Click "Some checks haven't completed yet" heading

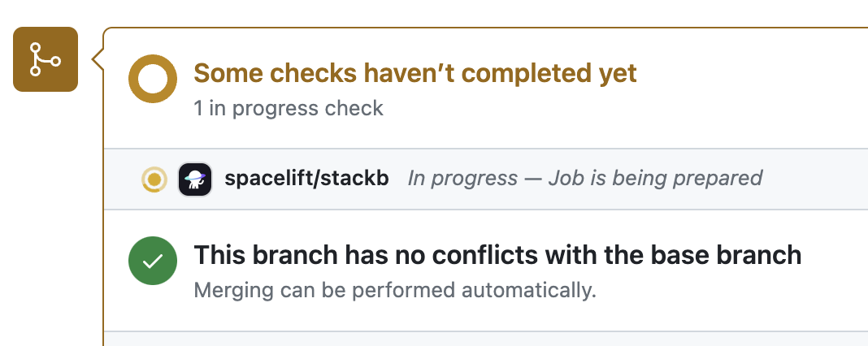(414, 73)
